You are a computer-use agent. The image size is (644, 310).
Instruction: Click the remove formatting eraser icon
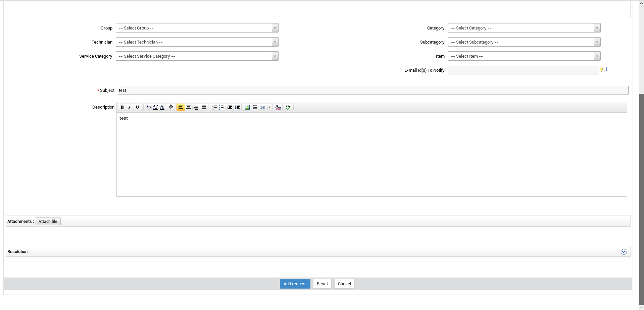pyautogui.click(x=278, y=107)
